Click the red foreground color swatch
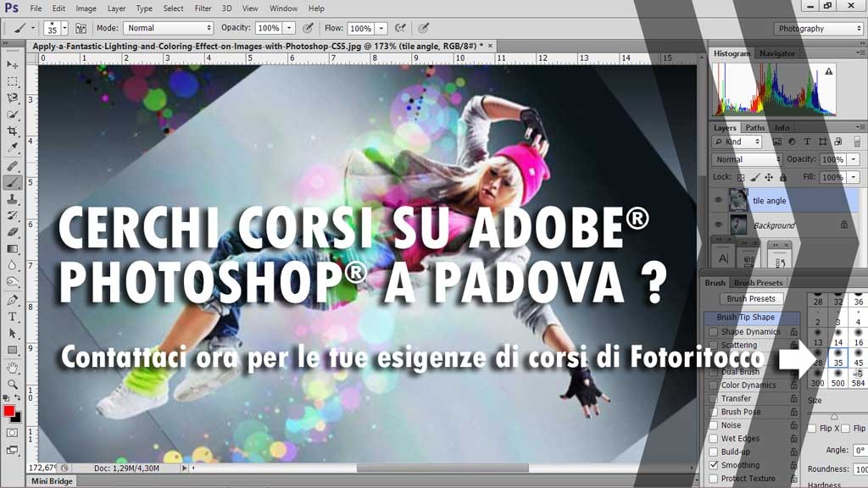 (8, 411)
